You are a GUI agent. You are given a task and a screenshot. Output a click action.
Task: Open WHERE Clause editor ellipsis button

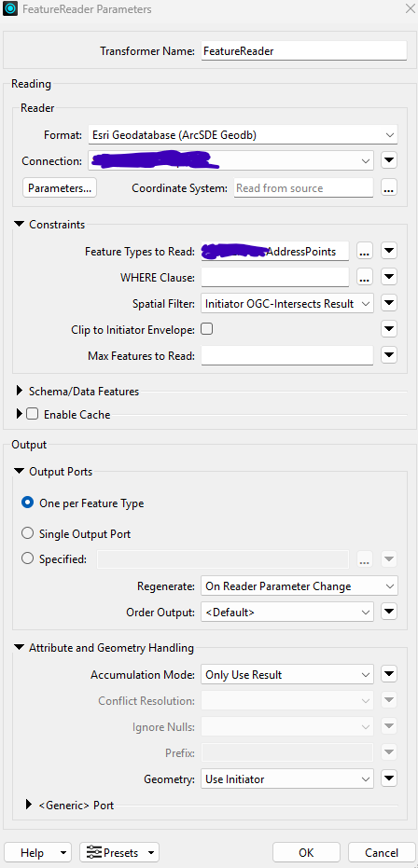[364, 277]
